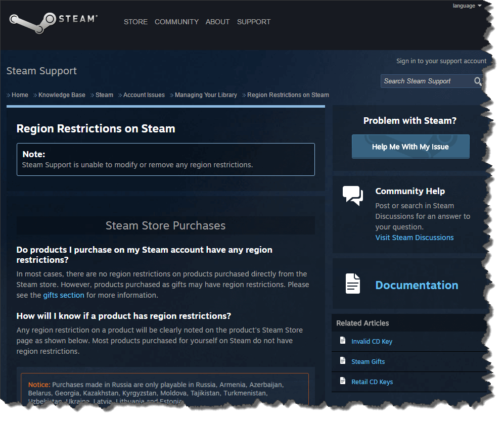Image resolution: width=504 pixels, height=421 pixels.
Task: Click 'Do products I purchase' question heading
Action: 144,255
